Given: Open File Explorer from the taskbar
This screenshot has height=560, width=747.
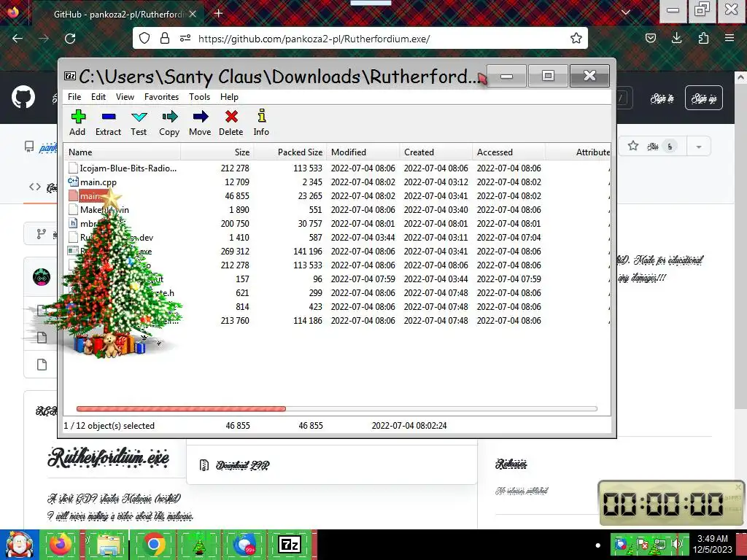Looking at the screenshot, I should pyautogui.click(x=109, y=545).
